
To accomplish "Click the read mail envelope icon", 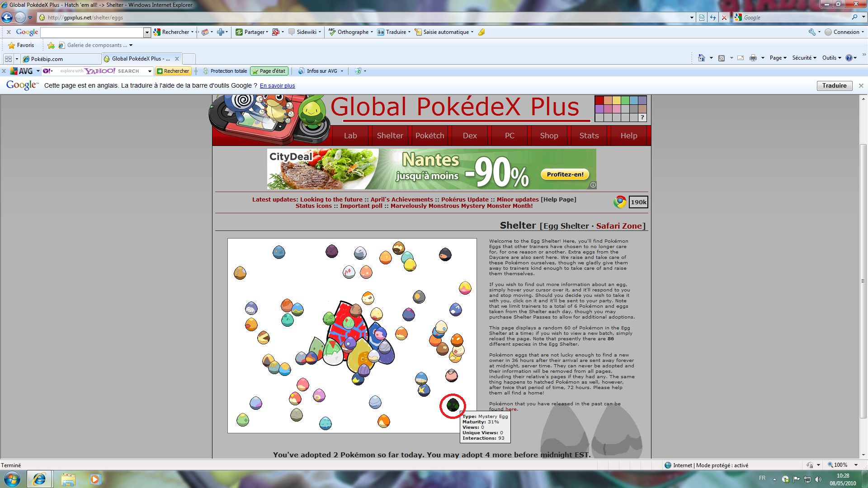I will (741, 58).
